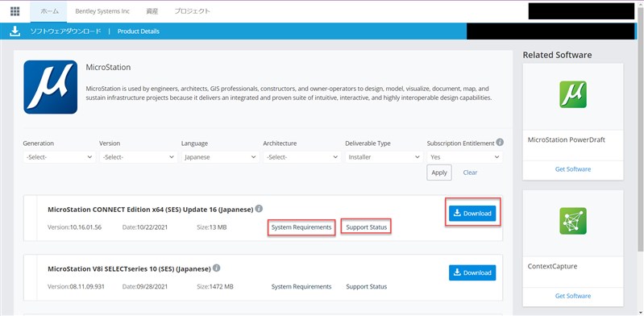The height and width of the screenshot is (316, 644).
Task: Switch to the ホーム tab
Action: pos(49,11)
